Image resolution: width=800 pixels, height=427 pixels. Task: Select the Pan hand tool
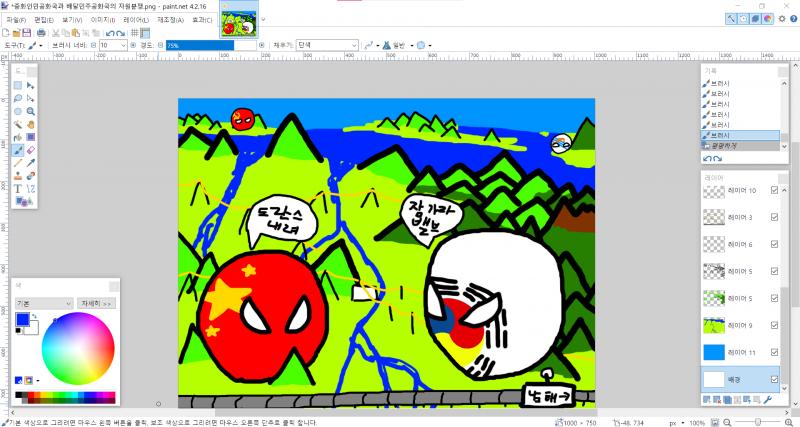pos(31,124)
